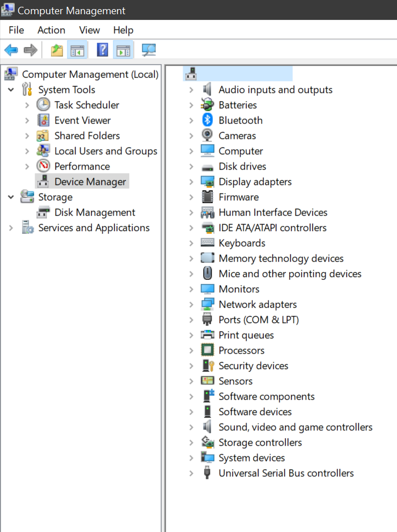Click the Shared Folders label
The image size is (397, 532).
87,135
